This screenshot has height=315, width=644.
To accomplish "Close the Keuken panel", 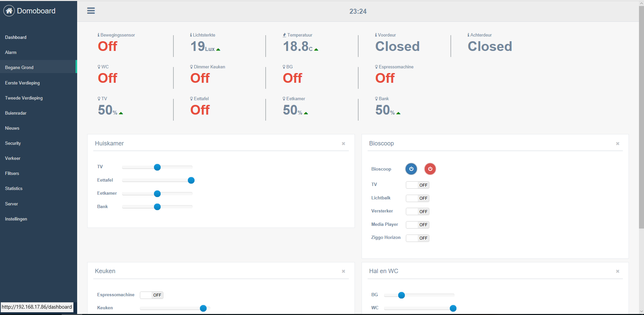I will click(x=343, y=271).
